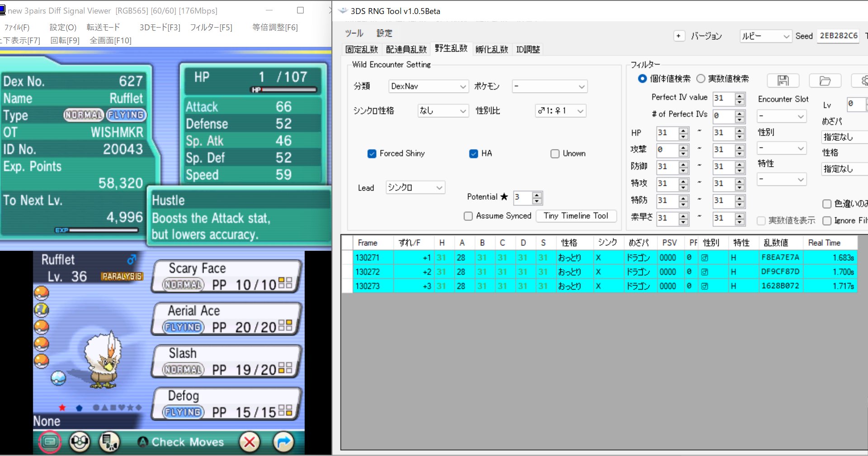Image resolution: width=868 pixels, height=456 pixels.
Task: Open the ポケモン dropdown
Action: pyautogui.click(x=549, y=86)
